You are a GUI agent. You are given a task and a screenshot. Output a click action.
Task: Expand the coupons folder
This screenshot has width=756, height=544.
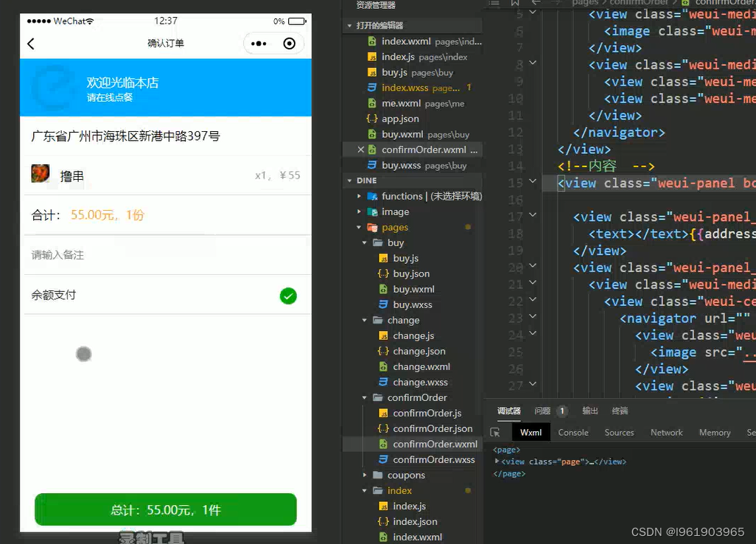[x=365, y=475]
